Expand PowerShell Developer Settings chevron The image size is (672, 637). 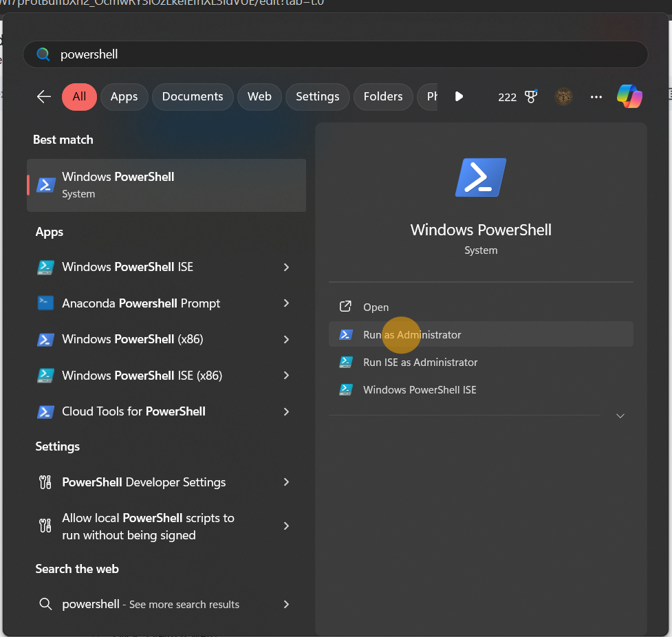click(286, 482)
